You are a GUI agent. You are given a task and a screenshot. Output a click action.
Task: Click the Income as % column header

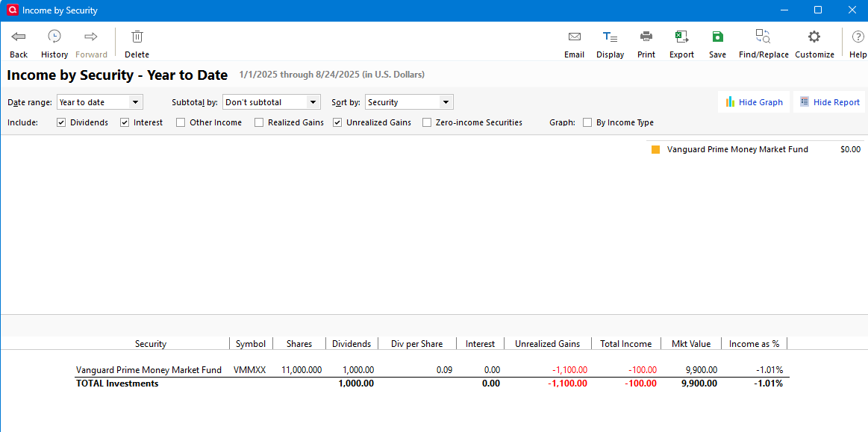click(754, 343)
